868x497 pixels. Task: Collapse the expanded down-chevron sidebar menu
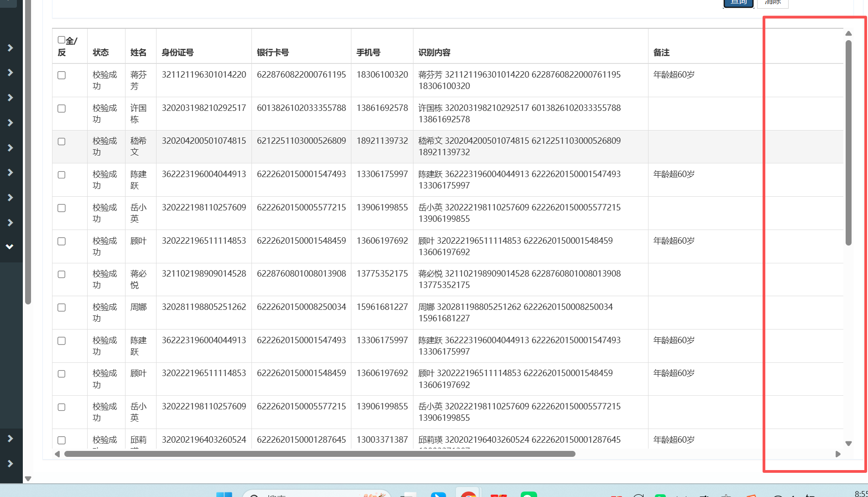10,247
